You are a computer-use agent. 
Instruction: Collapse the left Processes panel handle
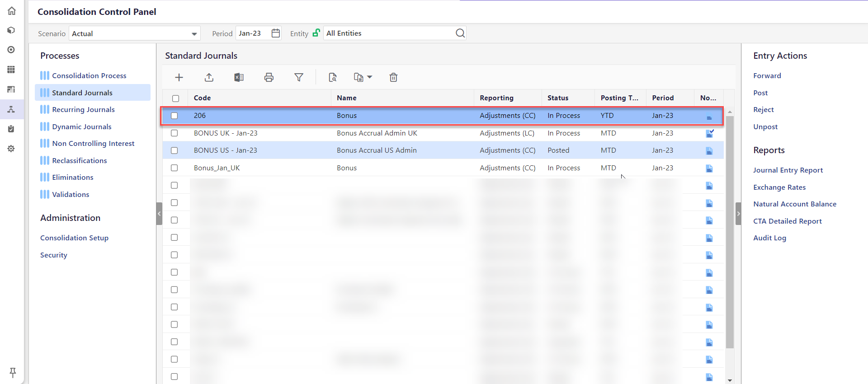pyautogui.click(x=159, y=214)
